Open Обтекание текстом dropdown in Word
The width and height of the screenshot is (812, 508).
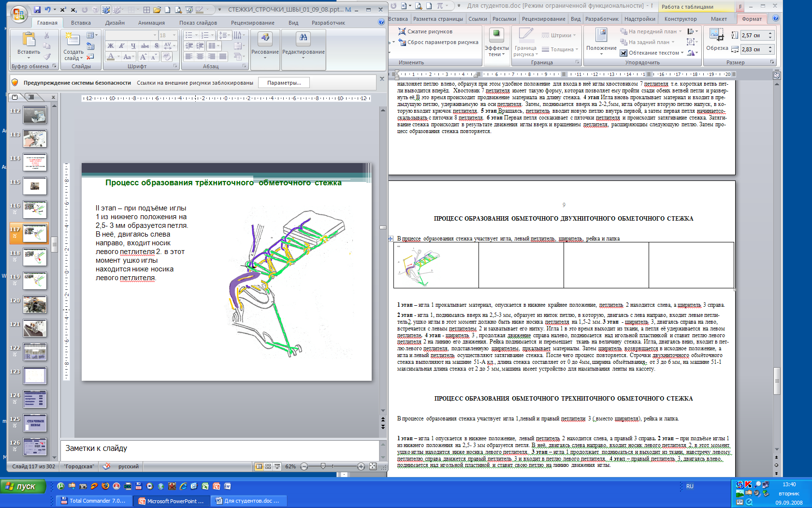coord(652,53)
